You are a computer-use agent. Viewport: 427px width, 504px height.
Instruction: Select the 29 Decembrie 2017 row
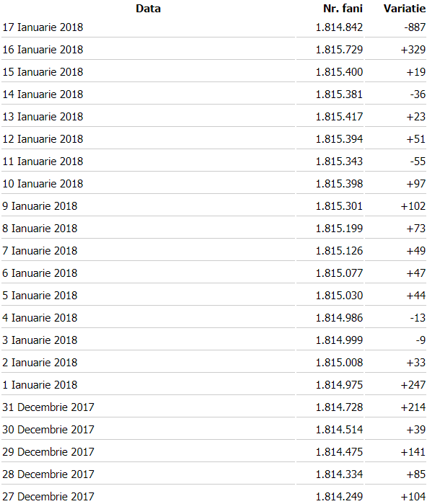pos(213,452)
